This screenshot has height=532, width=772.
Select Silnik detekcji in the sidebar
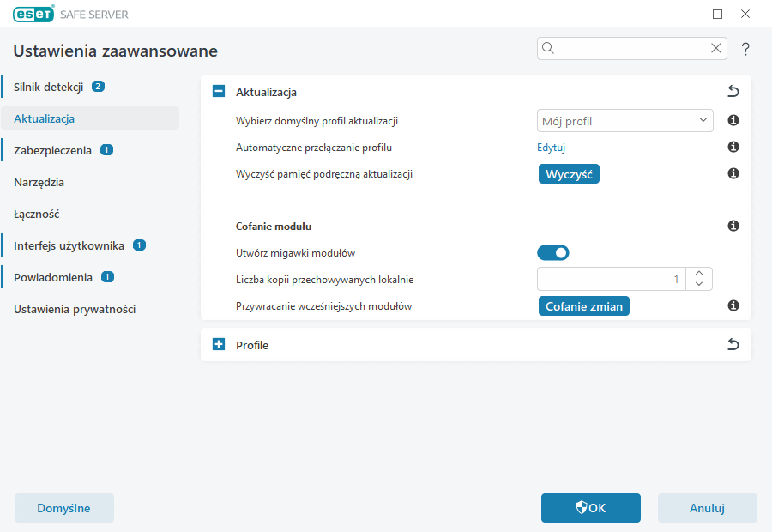pos(50,86)
